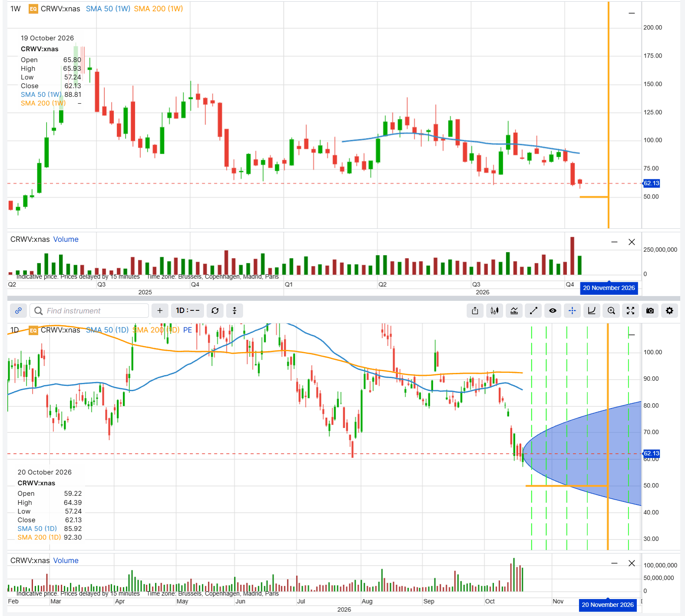Screen dimensions: 685x616
Task: Add a new chart with plus button
Action: pos(160,311)
